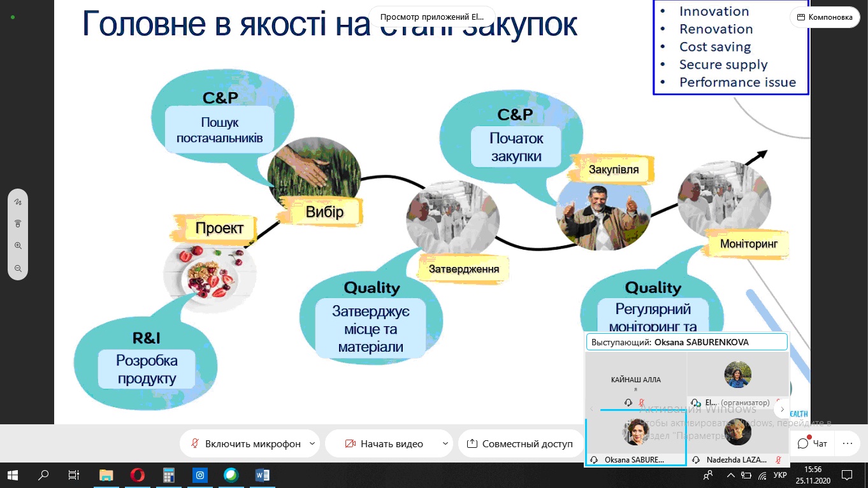The height and width of the screenshot is (488, 868).
Task: Zoom in on the shared content
Action: [18, 246]
